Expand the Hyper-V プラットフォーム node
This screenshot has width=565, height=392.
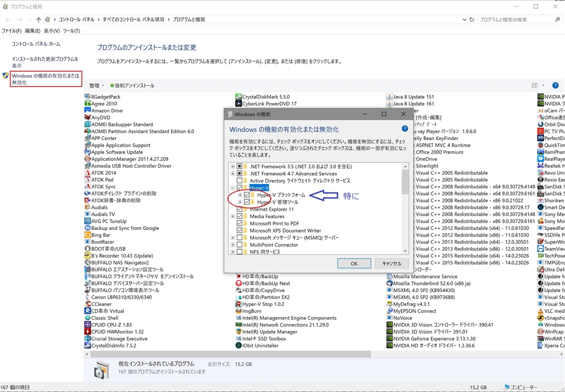click(x=240, y=195)
